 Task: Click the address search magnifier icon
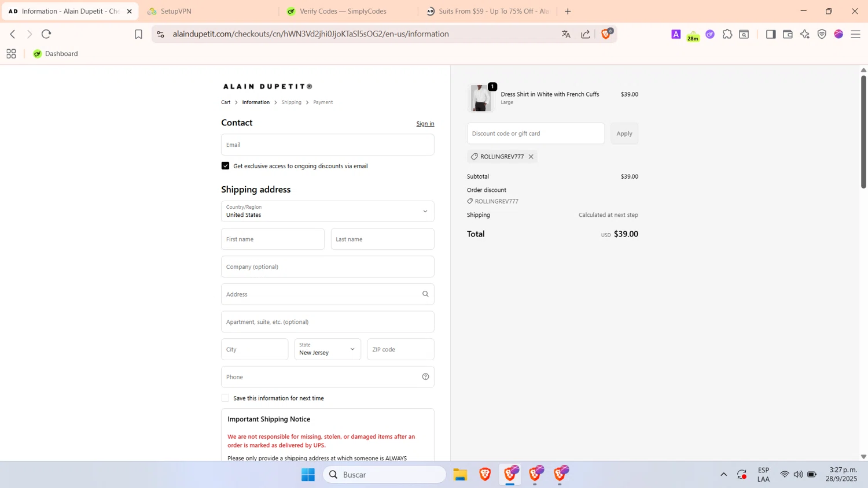point(425,294)
